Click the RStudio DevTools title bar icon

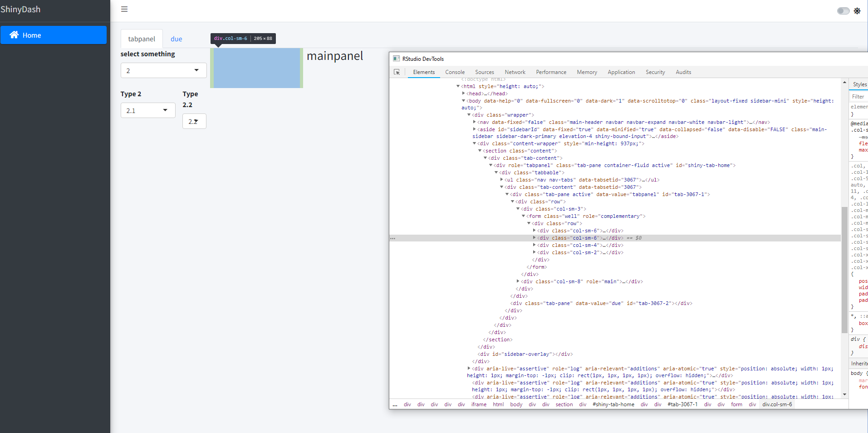pos(397,59)
